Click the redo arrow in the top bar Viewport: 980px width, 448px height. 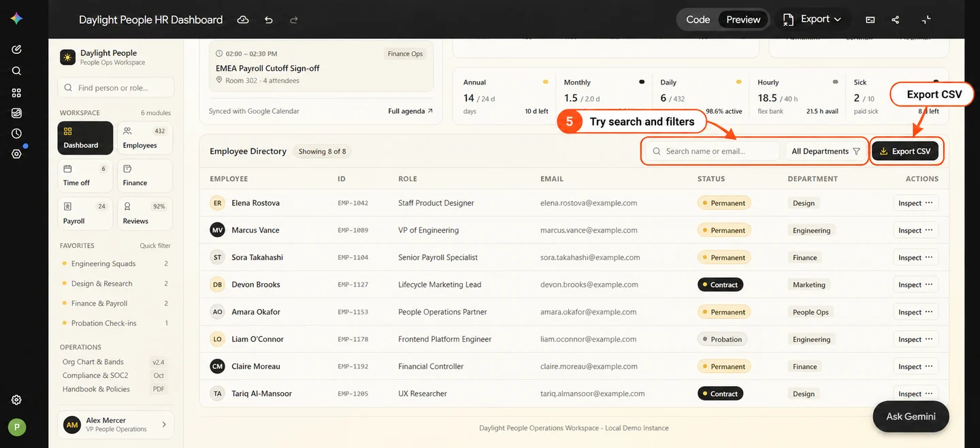tap(294, 20)
